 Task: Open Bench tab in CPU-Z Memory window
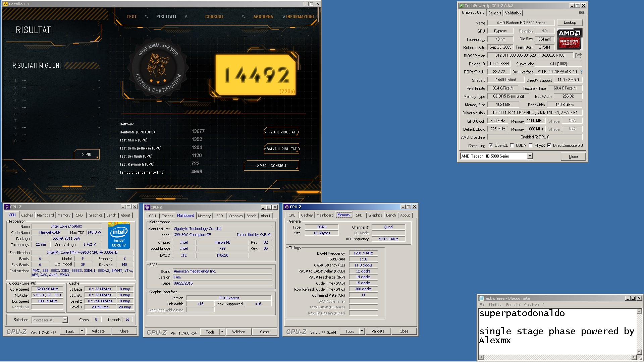[391, 215]
